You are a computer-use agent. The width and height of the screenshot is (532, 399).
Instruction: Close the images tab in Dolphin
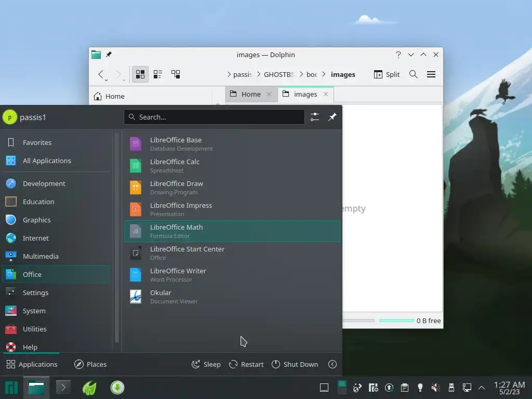pos(326,95)
